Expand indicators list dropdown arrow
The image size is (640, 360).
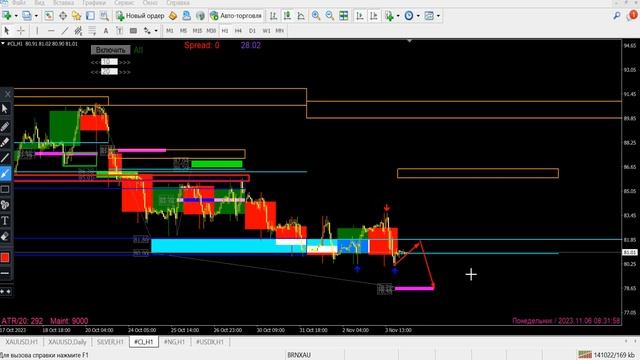[x=398, y=16]
